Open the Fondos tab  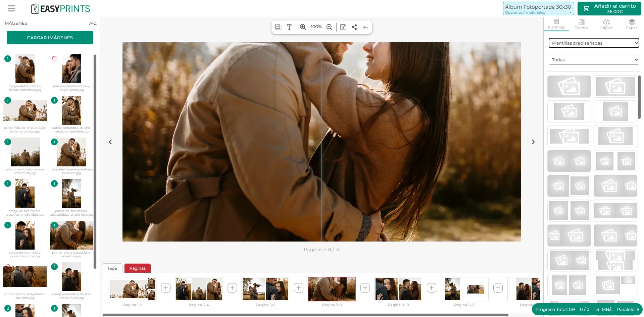(581, 24)
